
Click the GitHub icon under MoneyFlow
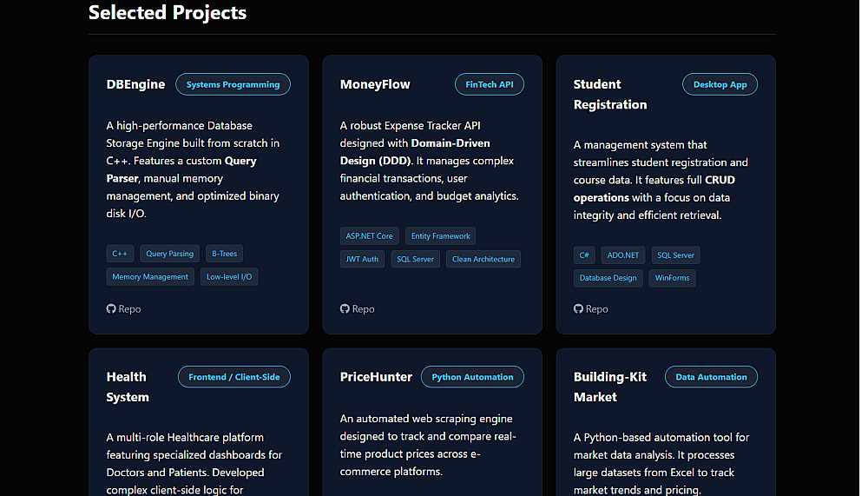[x=345, y=309]
